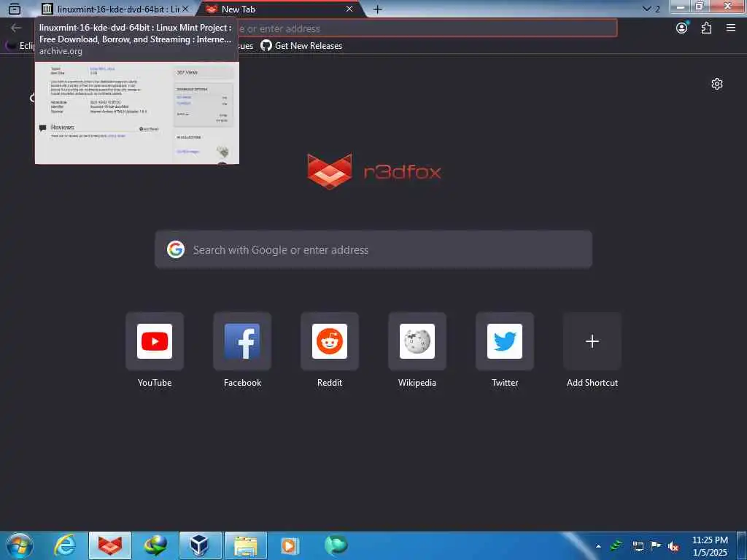The width and height of the screenshot is (747, 560).
Task: Click the Add Shortcut tile
Action: (592, 341)
